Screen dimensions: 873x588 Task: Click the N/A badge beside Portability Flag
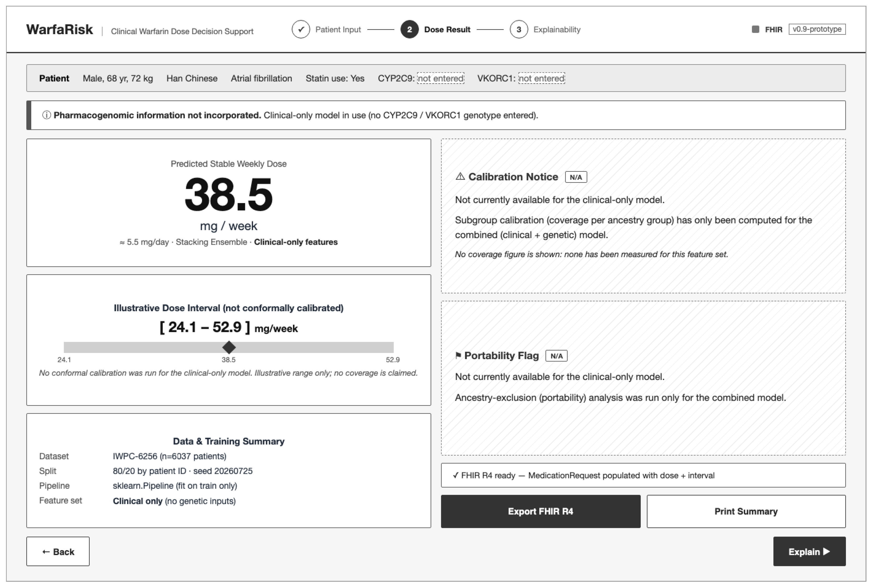[x=556, y=356]
